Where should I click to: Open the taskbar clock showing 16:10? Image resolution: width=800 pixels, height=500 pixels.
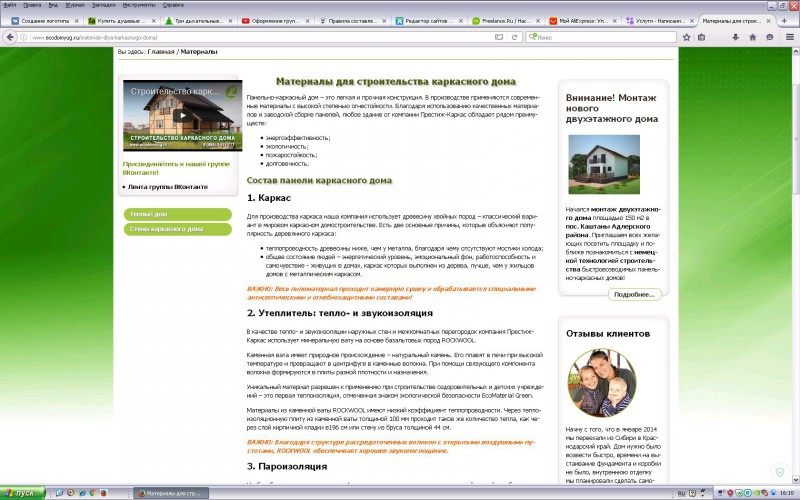pyautogui.click(x=787, y=493)
